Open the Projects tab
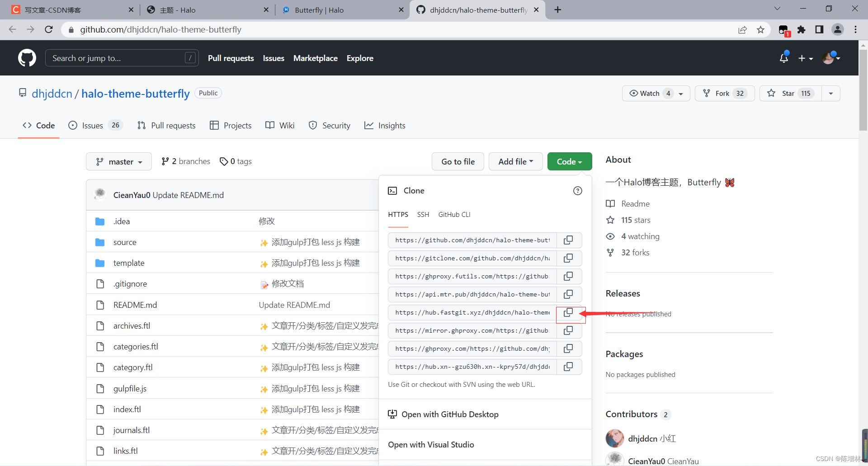 click(x=231, y=125)
